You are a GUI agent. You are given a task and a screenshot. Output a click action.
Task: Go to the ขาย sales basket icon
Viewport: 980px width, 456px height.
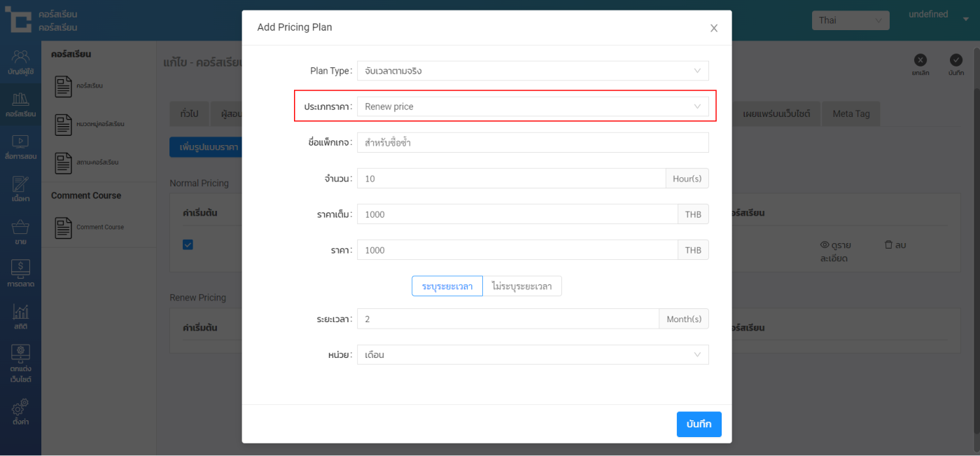pyautogui.click(x=20, y=232)
